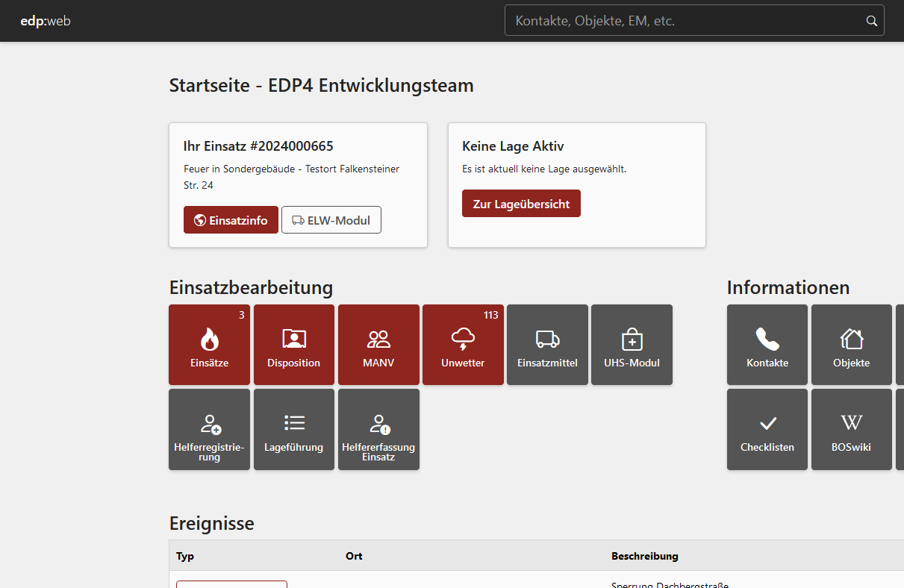
Task: Open the Objekte house tile
Action: [852, 345]
